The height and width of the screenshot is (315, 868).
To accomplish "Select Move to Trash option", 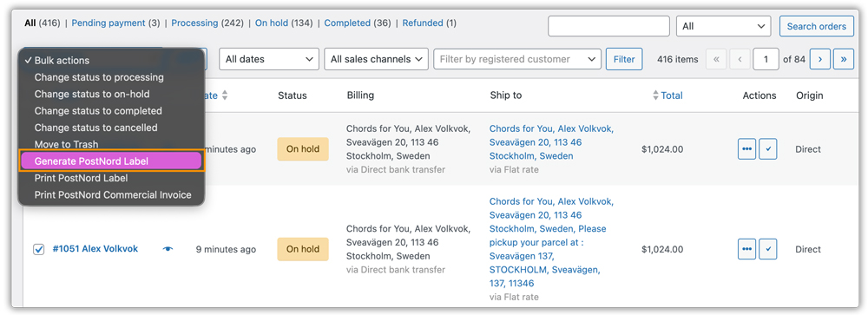I will click(111, 144).
